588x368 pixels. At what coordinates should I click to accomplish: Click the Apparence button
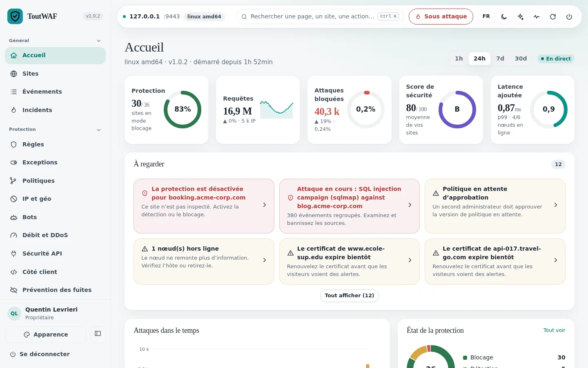click(46, 334)
